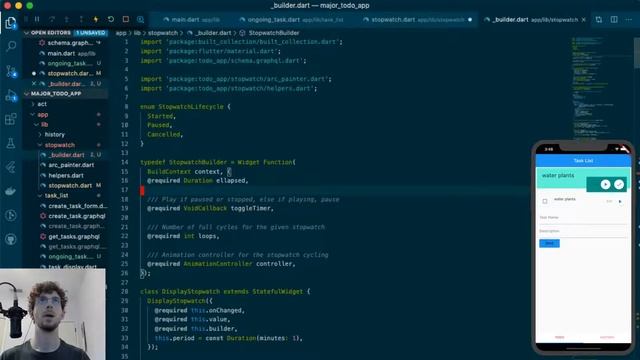Step out in the debug toolbar

[81, 19]
